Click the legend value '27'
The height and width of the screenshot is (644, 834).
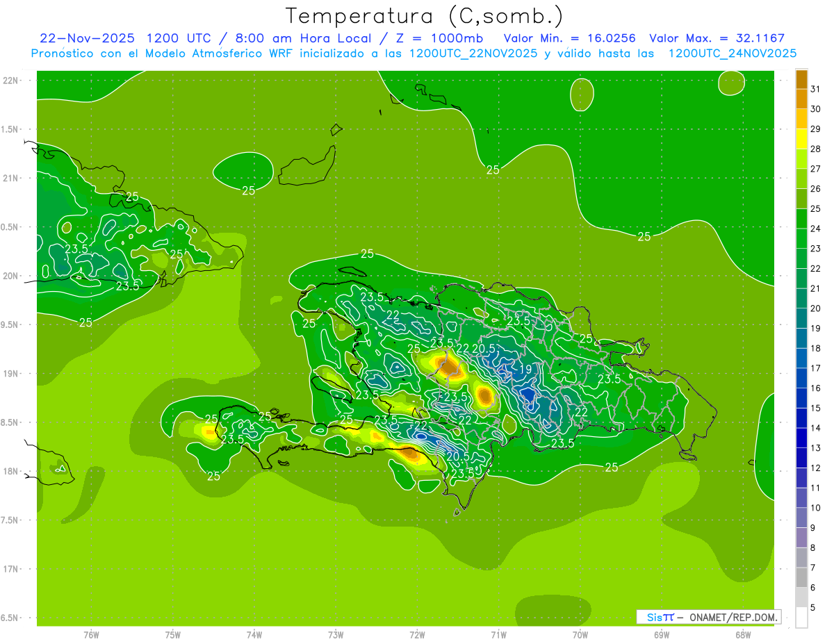click(x=816, y=169)
